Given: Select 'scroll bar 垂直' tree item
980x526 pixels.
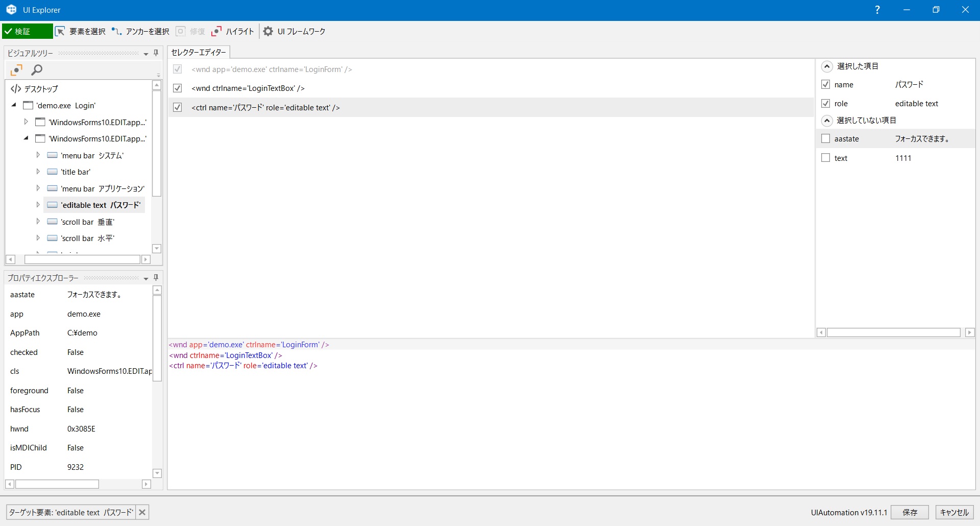Looking at the screenshot, I should 87,222.
